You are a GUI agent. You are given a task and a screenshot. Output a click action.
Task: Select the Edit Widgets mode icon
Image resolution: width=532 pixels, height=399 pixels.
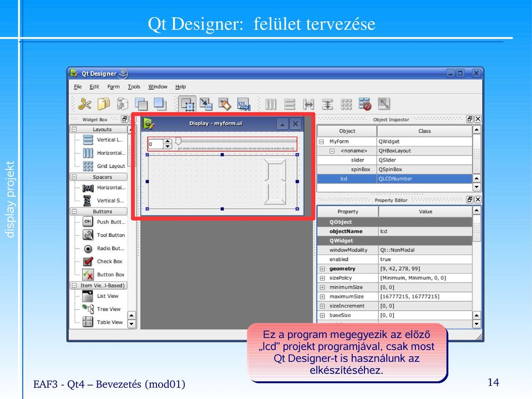click(188, 104)
